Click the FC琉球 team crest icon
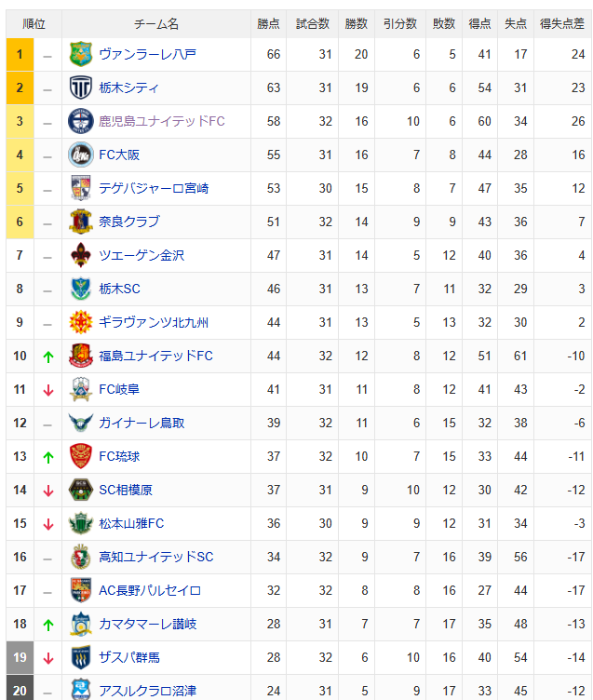 [x=81, y=456]
